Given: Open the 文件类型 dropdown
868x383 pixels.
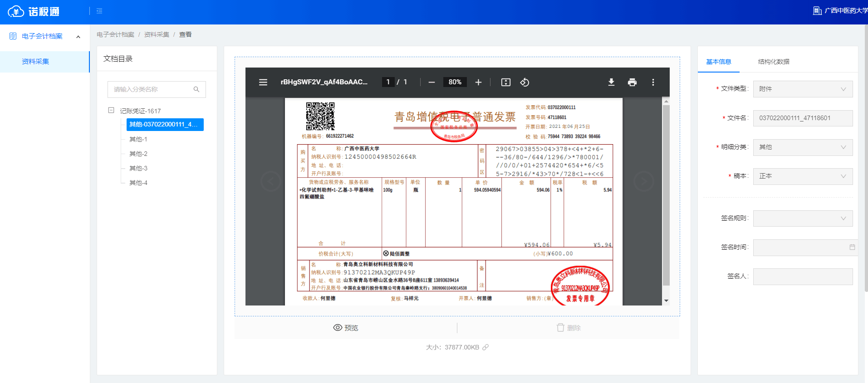Looking at the screenshot, I should click(x=802, y=89).
